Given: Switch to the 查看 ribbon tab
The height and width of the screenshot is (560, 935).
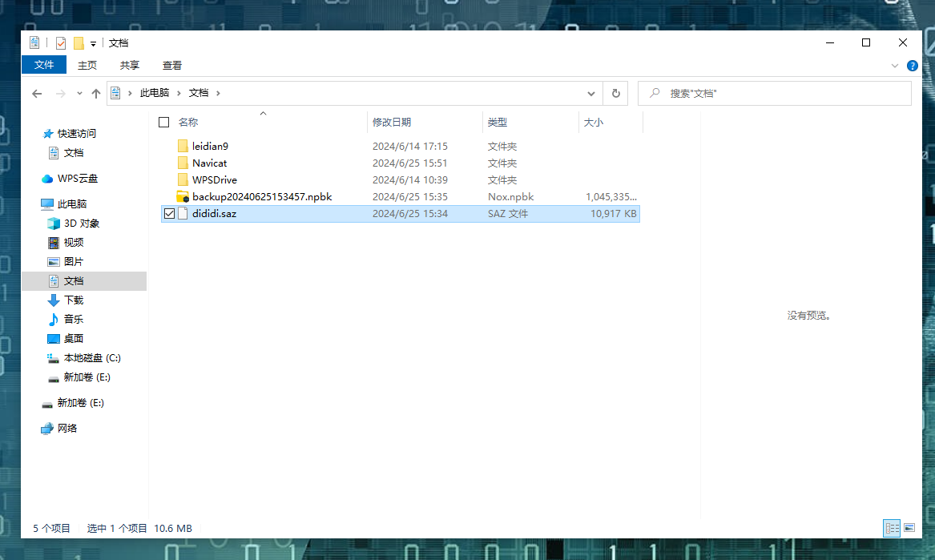Looking at the screenshot, I should 172,65.
